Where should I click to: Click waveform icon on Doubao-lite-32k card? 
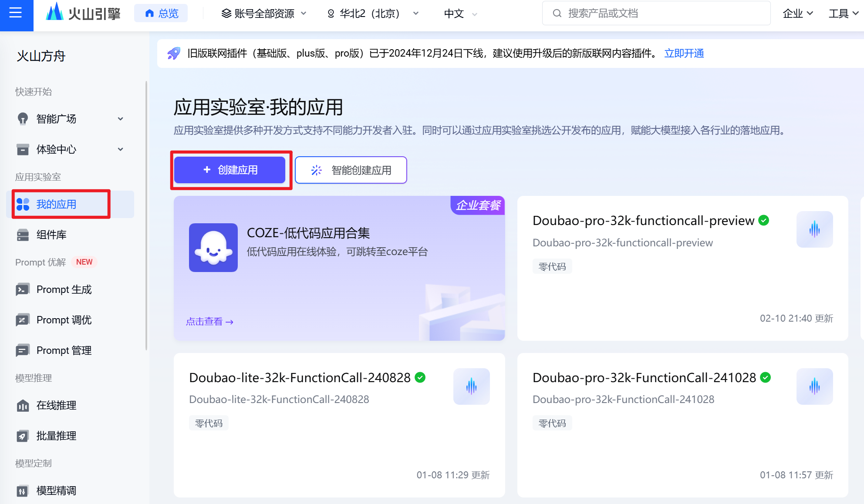[x=471, y=386]
